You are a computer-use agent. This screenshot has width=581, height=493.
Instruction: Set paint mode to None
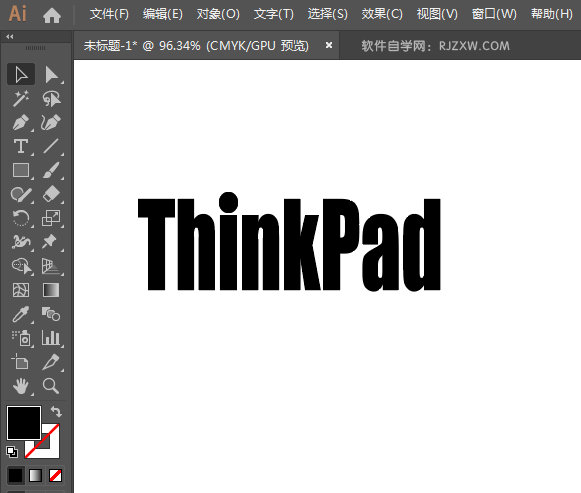click(56, 476)
